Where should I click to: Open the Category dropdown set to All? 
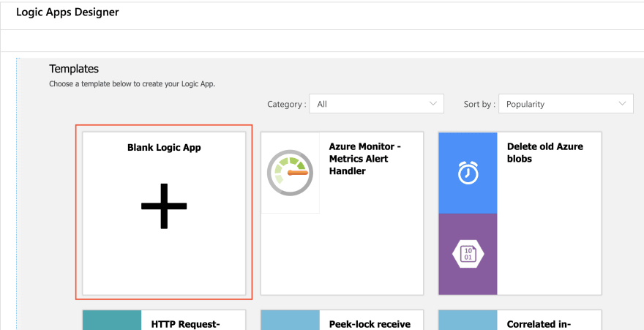click(376, 104)
